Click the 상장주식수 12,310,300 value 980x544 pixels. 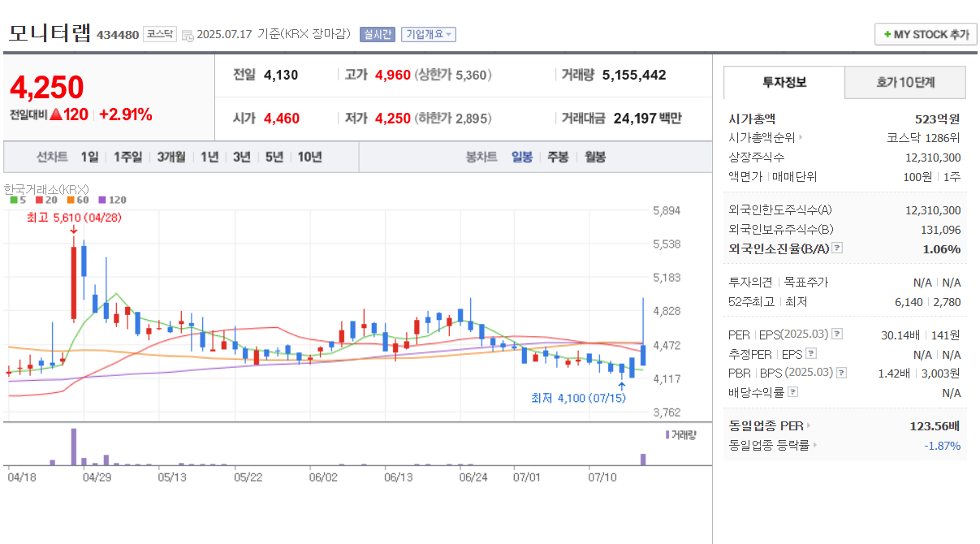(933, 158)
